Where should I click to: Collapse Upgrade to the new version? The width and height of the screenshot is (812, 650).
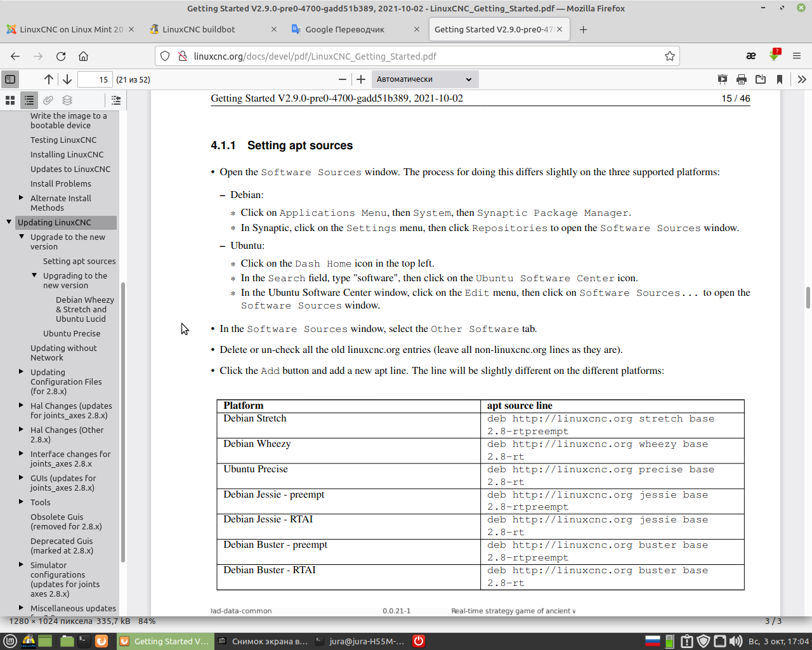coord(22,237)
